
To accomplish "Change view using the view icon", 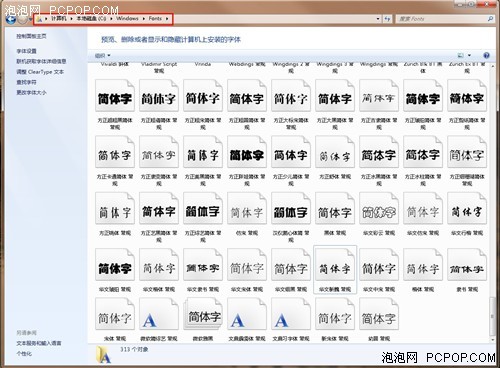I will tap(461, 55).
